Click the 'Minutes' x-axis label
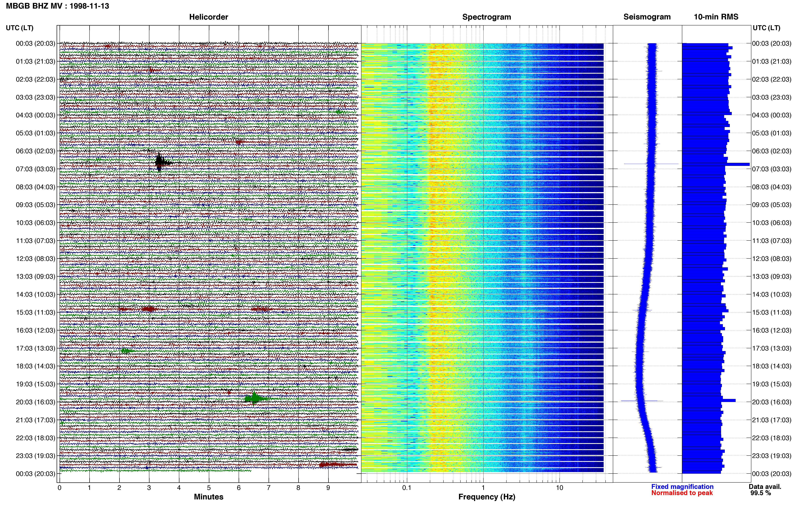Screen dimensions: 812x508 pyautogui.click(x=209, y=497)
